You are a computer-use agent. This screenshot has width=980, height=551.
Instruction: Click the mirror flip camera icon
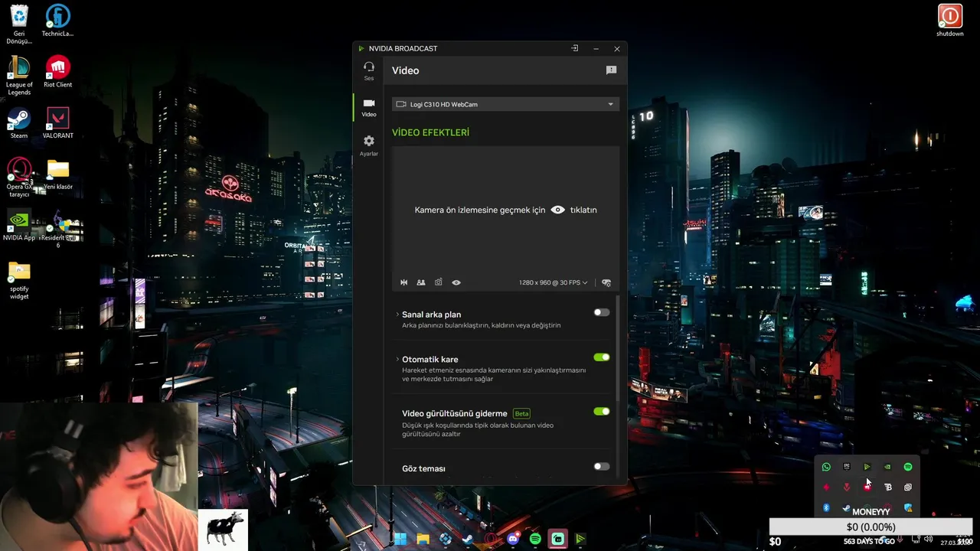coord(404,282)
